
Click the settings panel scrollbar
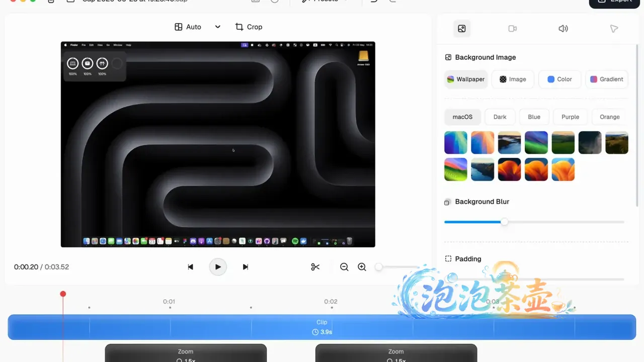637,127
